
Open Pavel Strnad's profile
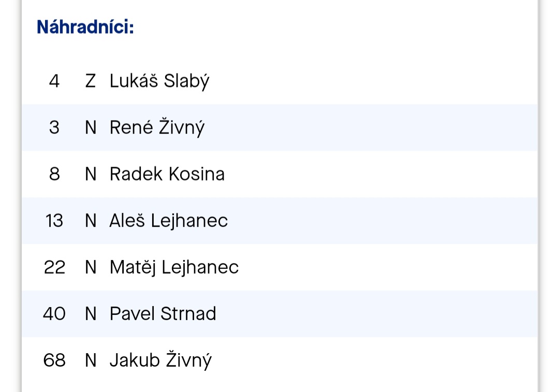[163, 314]
